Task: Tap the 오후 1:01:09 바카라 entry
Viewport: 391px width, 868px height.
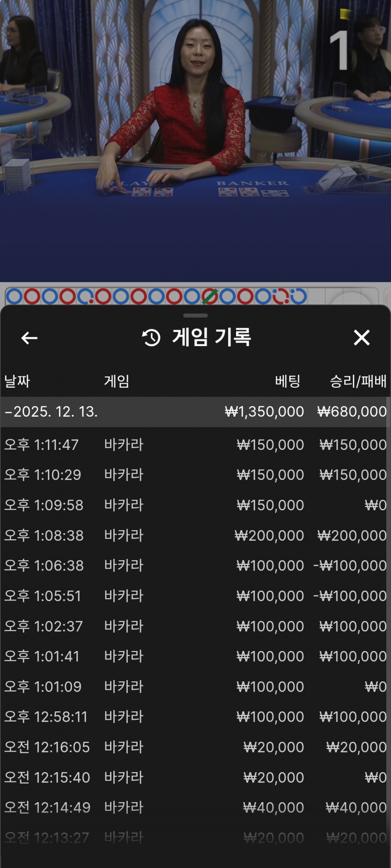Action: [x=195, y=687]
